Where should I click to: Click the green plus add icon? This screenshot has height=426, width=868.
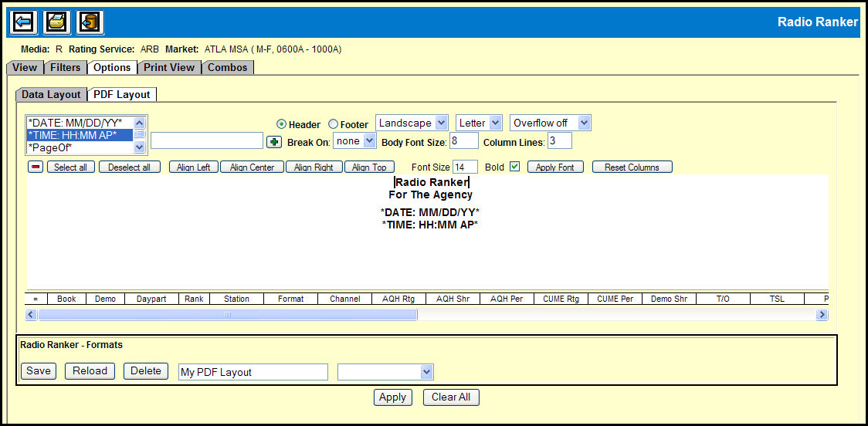click(x=273, y=142)
